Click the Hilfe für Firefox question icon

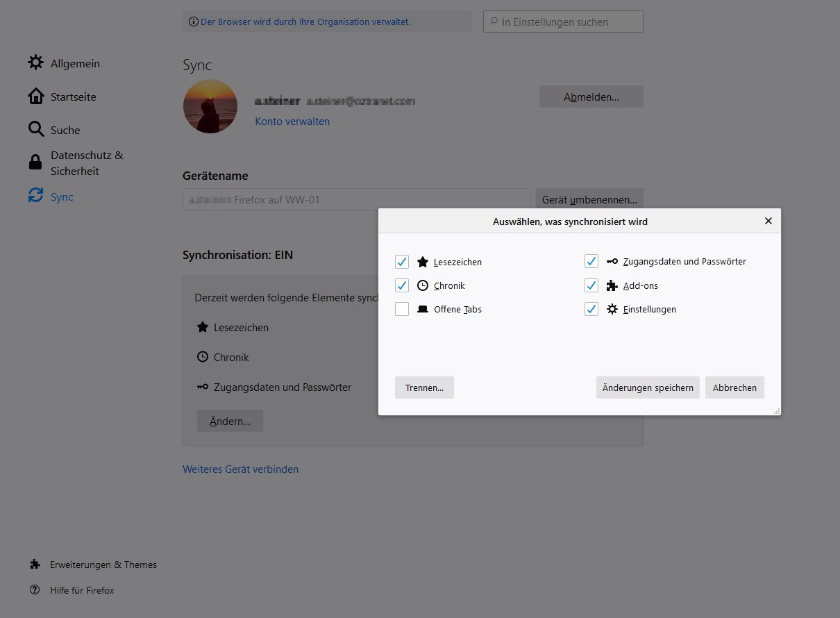(35, 590)
